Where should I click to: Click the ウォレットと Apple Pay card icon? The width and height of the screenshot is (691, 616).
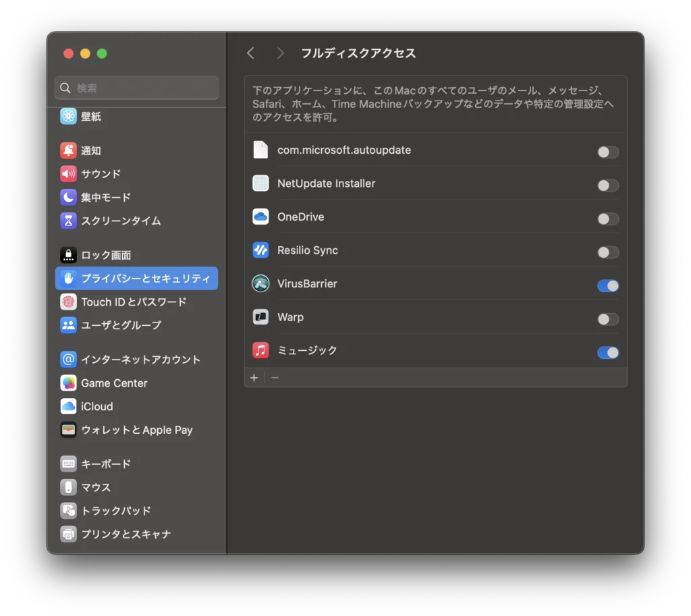pos(68,430)
